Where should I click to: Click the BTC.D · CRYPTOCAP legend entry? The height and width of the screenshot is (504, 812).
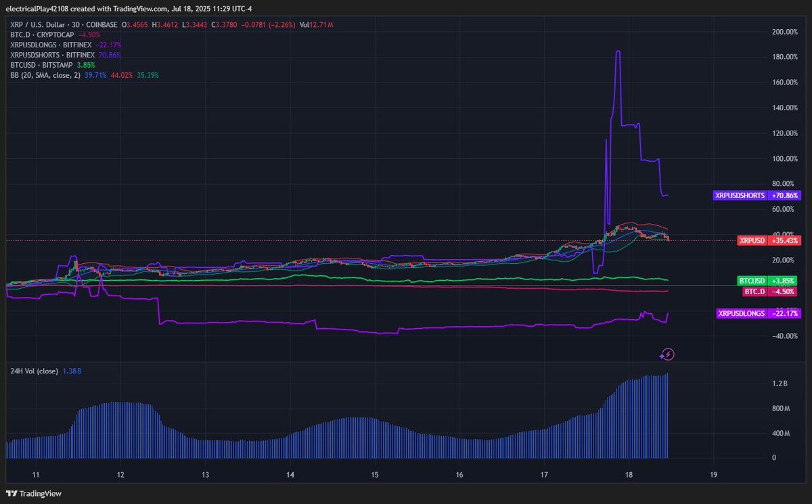click(x=43, y=35)
